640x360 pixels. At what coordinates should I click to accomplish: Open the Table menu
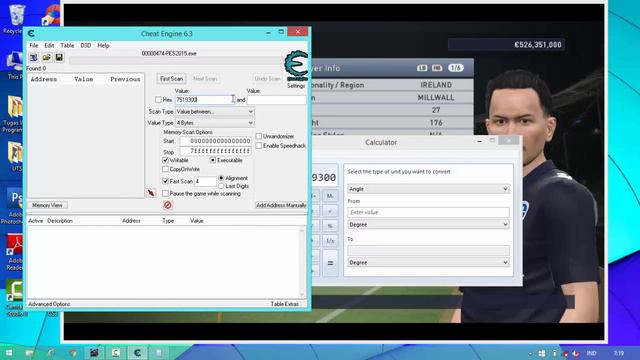[67, 45]
